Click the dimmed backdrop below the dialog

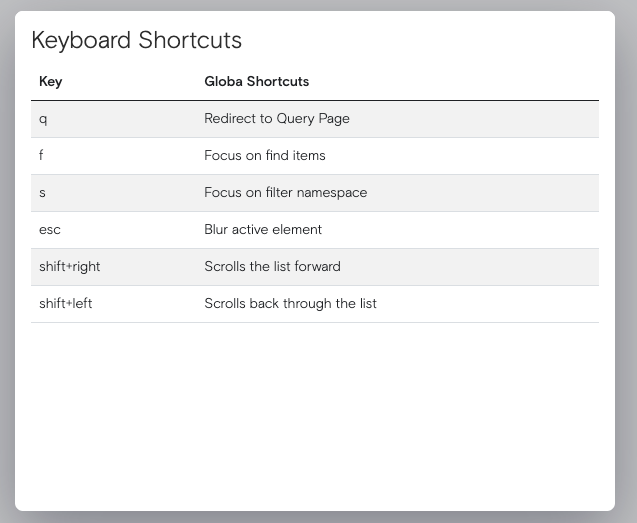click(x=318, y=517)
